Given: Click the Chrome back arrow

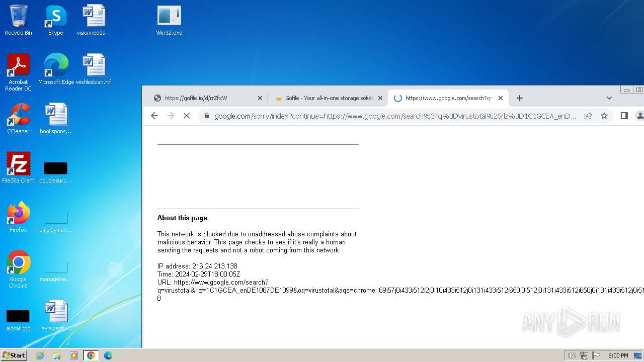Looking at the screenshot, I should point(154,116).
